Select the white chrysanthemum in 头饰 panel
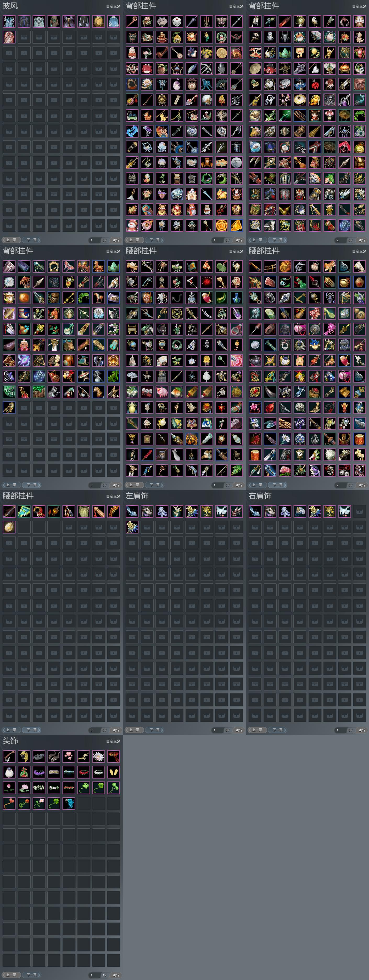Screen dimensions: 369x980 click(x=99, y=756)
